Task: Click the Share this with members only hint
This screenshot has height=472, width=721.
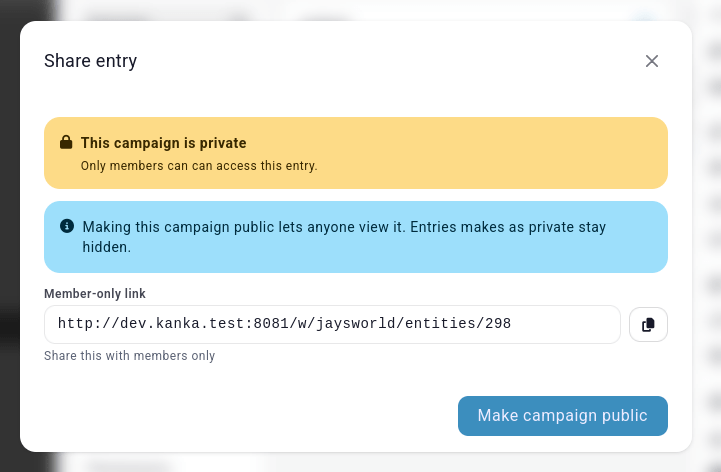Action: pyautogui.click(x=129, y=356)
